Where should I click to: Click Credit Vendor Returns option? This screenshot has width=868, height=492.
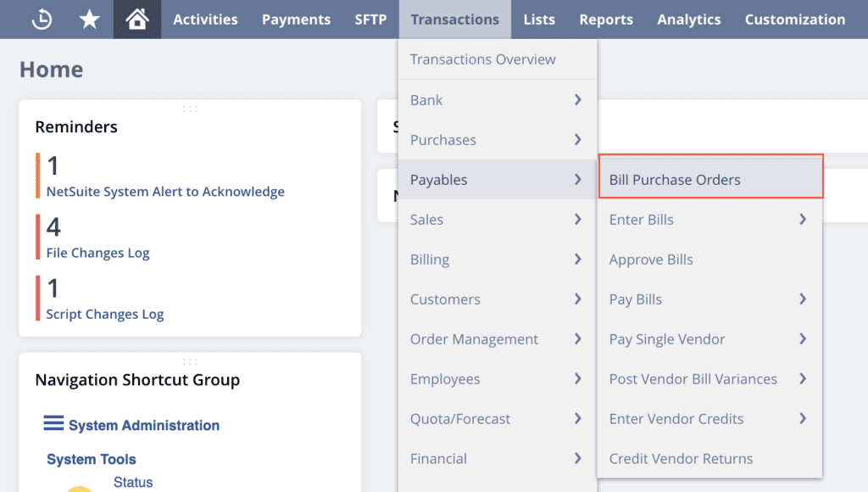click(681, 459)
